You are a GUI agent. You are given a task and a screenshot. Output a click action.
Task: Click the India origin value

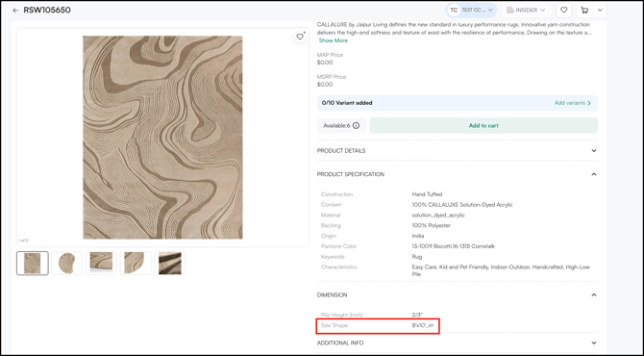418,236
